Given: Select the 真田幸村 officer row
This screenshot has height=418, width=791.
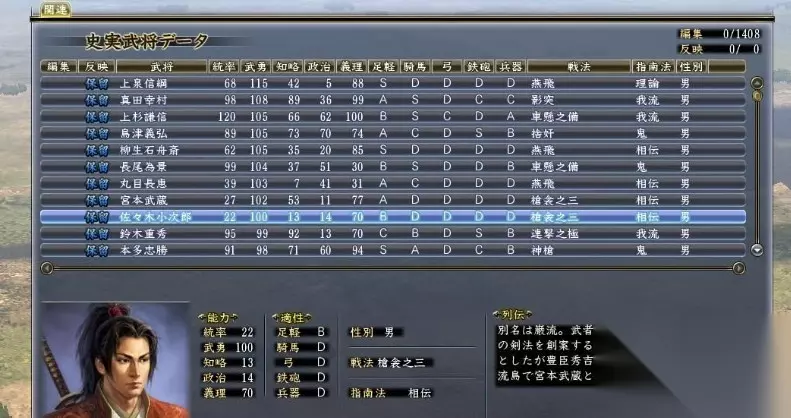Looking at the screenshot, I should click(393, 100).
